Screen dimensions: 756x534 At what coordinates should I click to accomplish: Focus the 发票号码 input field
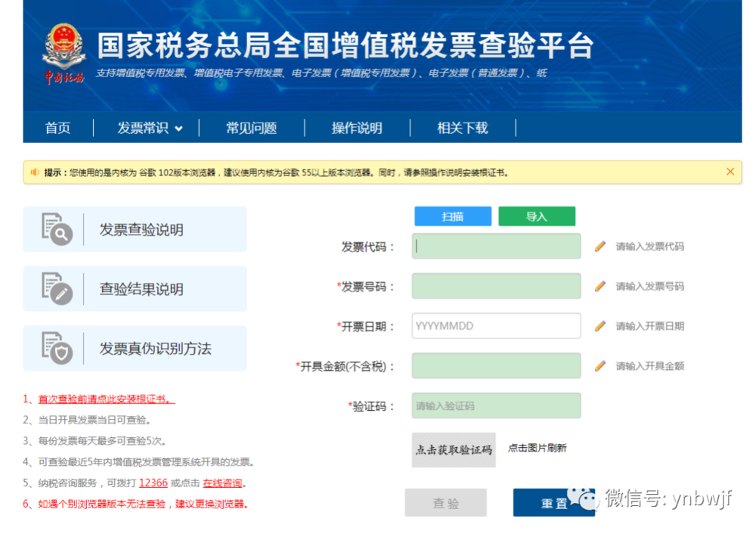click(x=496, y=286)
